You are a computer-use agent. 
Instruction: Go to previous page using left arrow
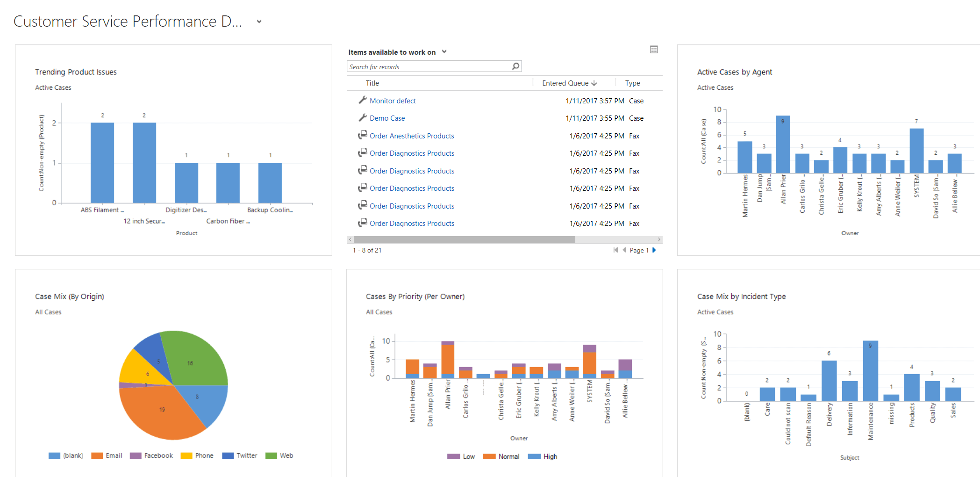pos(624,250)
